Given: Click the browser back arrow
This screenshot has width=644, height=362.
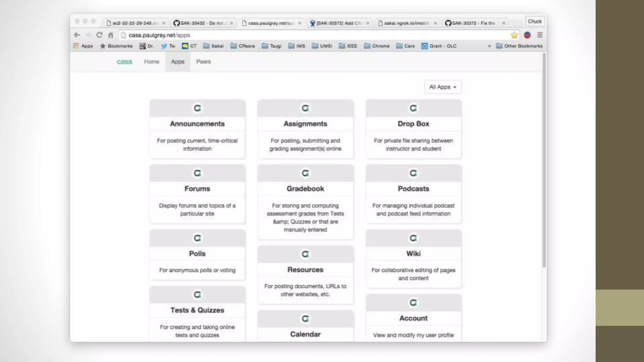Looking at the screenshot, I should click(77, 35).
